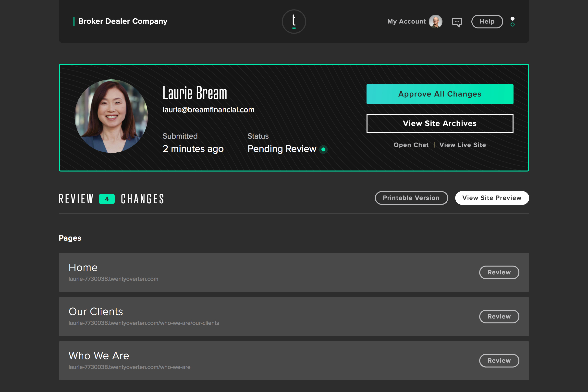Approve all changes for Laurie Bream
This screenshot has width=588, height=392.
440,94
